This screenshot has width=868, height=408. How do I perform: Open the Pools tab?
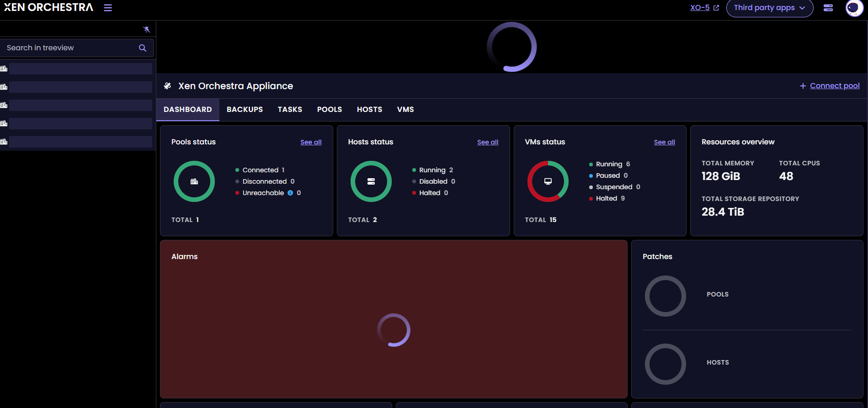pos(330,110)
